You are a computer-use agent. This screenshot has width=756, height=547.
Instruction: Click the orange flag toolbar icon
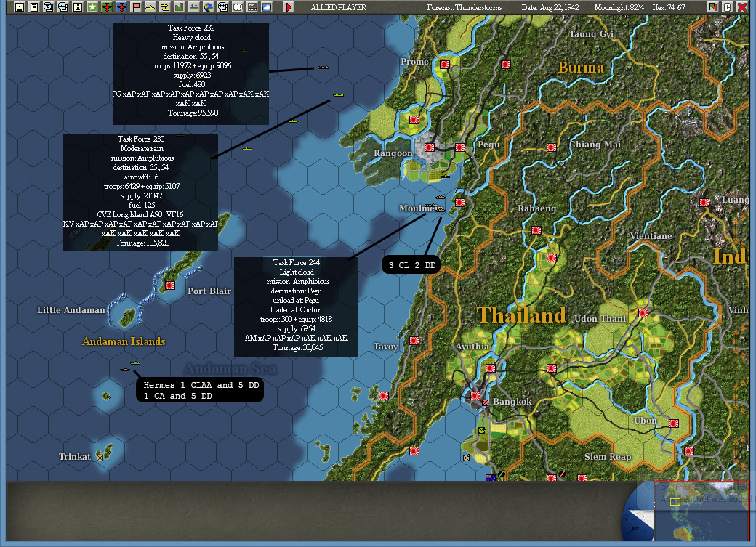(135, 7)
